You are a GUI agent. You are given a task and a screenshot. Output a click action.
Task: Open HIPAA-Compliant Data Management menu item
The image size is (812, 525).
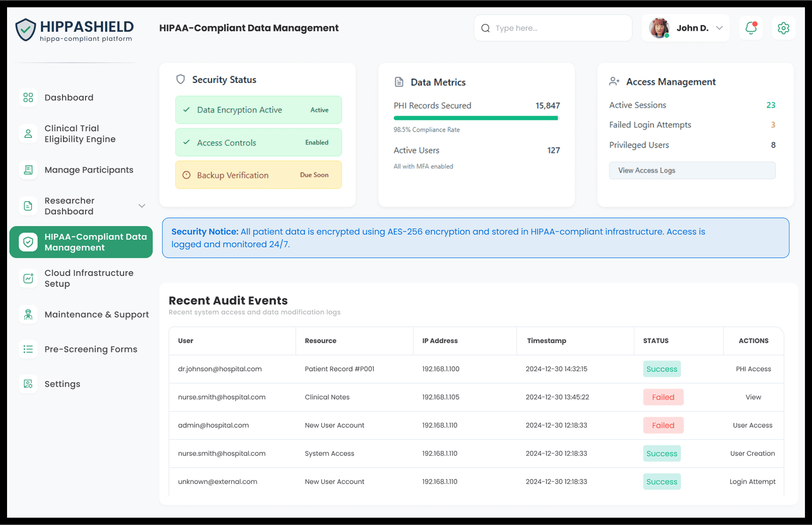pyautogui.click(x=81, y=242)
